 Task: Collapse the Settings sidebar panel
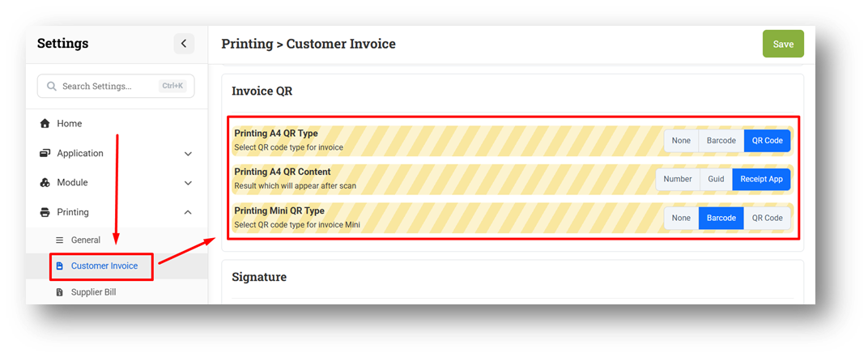tap(184, 44)
